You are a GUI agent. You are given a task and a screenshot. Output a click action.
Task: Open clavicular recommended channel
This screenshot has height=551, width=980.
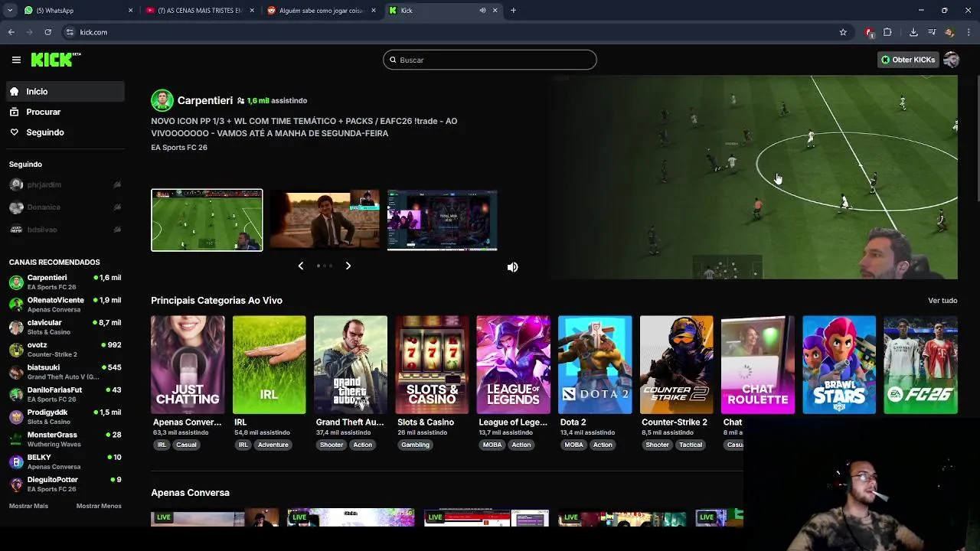click(65, 327)
